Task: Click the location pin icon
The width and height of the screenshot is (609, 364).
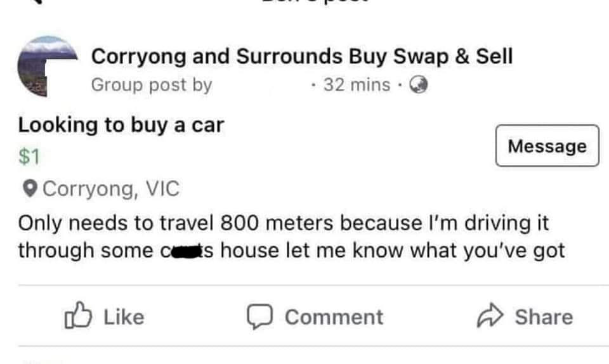Action: 29,188
